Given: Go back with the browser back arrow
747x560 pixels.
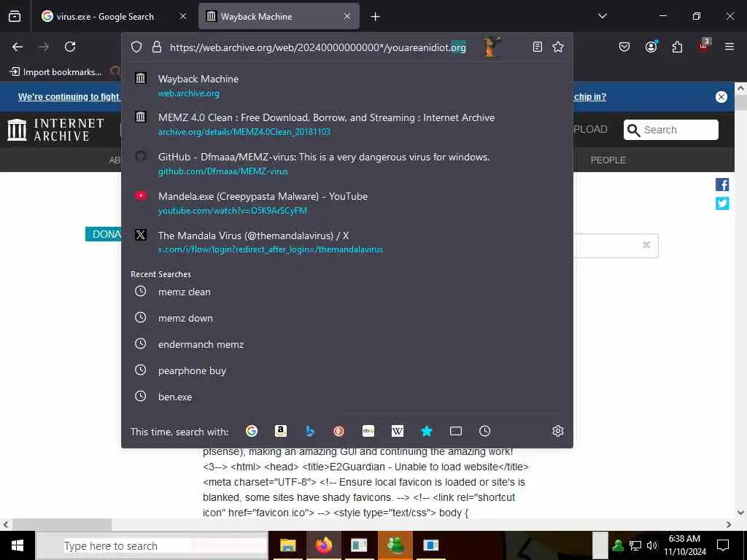Looking at the screenshot, I should pos(18,47).
